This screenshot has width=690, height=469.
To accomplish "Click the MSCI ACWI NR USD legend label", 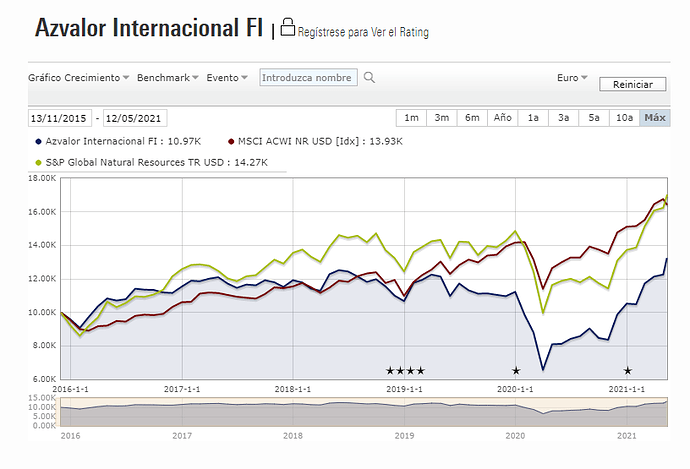I will coord(320,142).
